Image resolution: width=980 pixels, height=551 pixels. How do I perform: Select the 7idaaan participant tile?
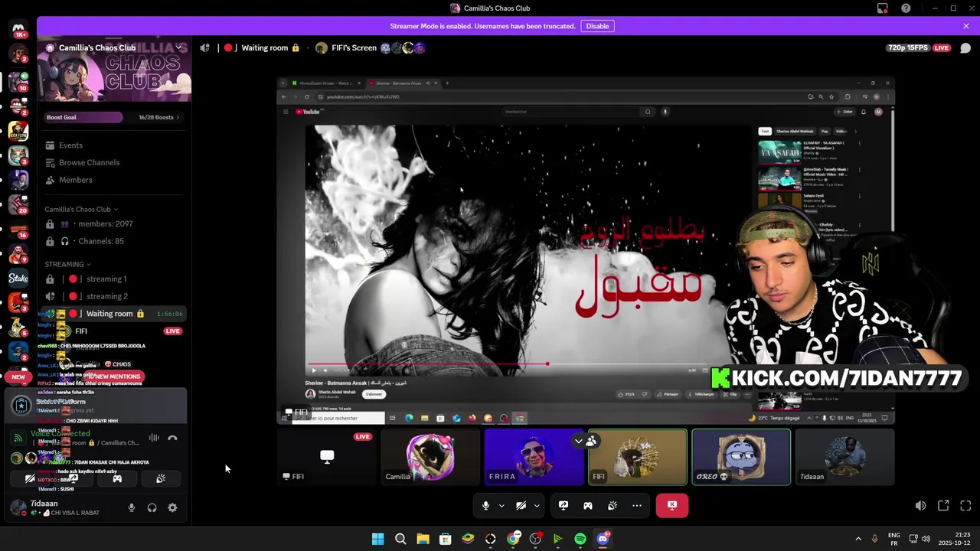click(844, 457)
